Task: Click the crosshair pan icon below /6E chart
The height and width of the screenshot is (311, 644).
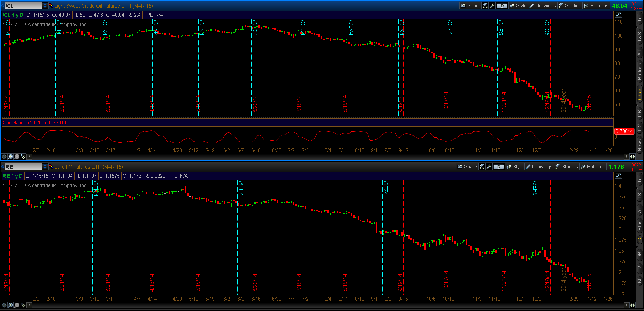Action: 4,305
